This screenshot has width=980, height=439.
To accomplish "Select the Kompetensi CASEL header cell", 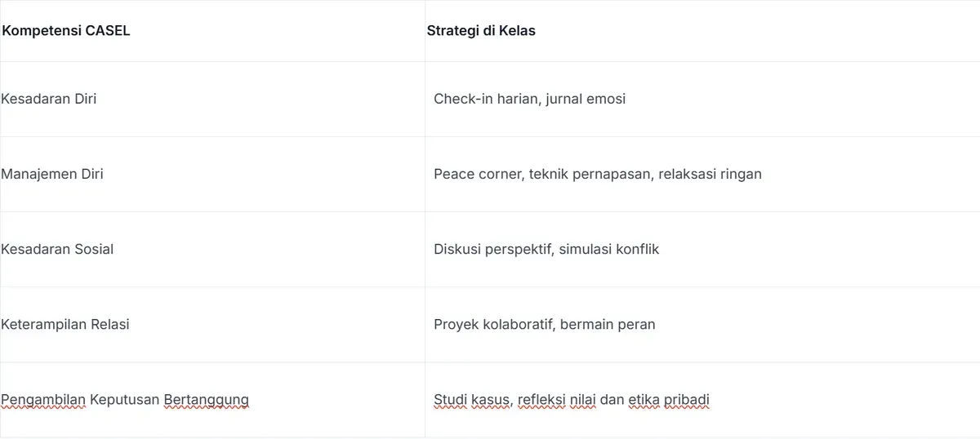I will pyautogui.click(x=212, y=31).
